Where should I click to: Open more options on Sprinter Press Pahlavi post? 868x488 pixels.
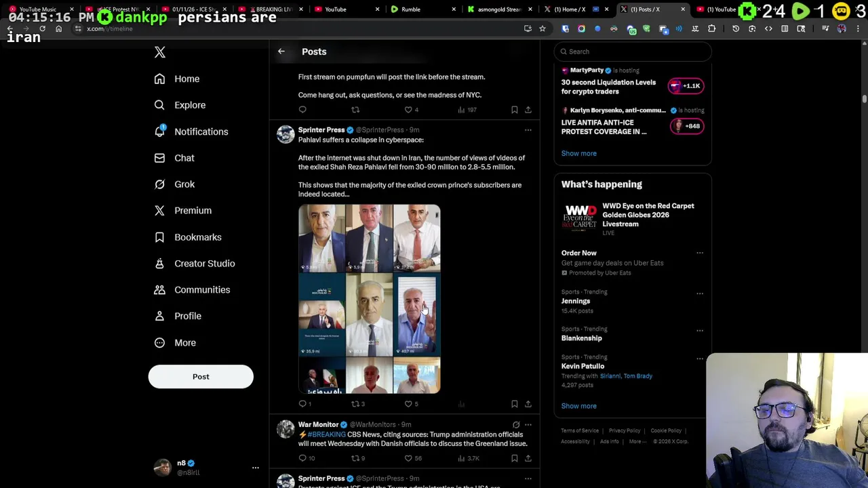528,130
